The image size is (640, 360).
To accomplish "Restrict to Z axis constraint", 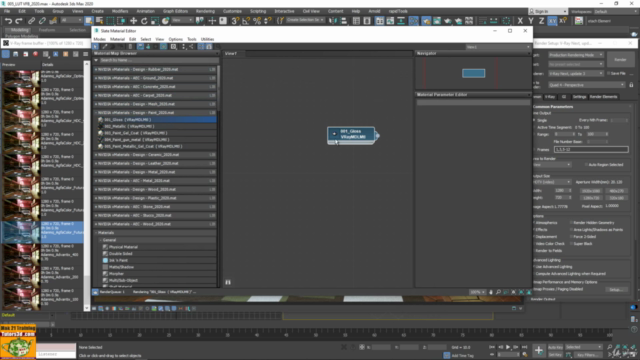I will [x=541, y=21].
